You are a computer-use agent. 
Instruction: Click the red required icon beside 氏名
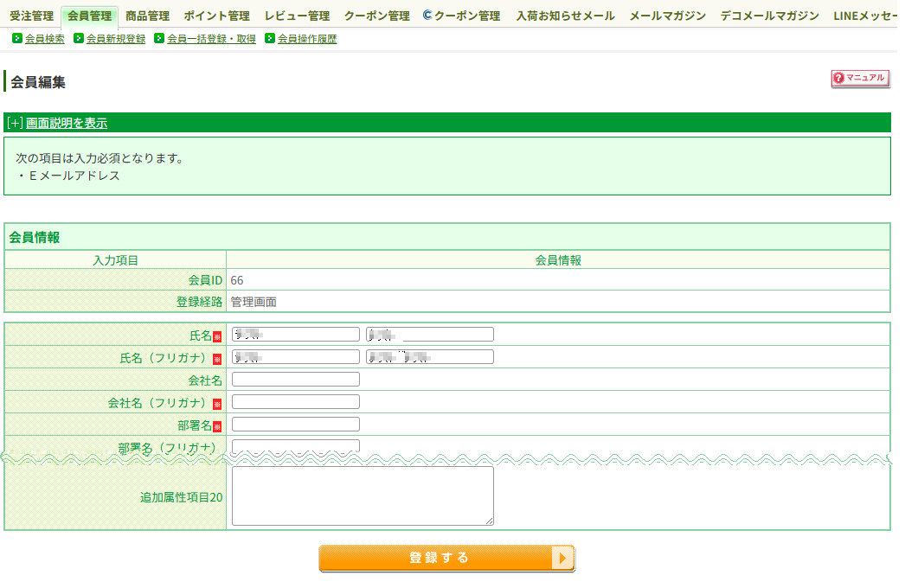(x=216, y=335)
